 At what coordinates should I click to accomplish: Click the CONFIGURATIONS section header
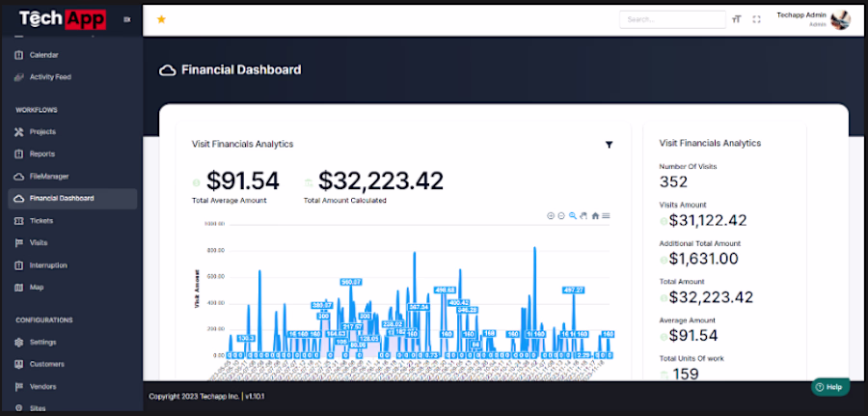pos(44,320)
